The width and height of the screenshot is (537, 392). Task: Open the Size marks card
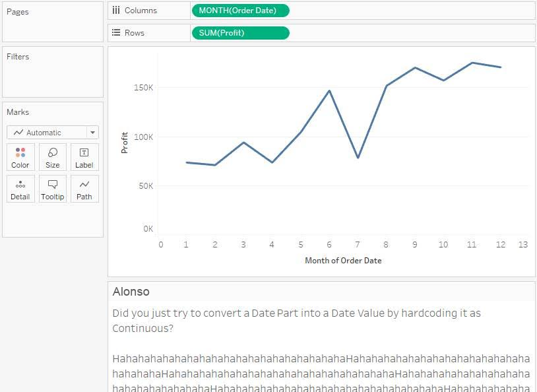(53, 157)
